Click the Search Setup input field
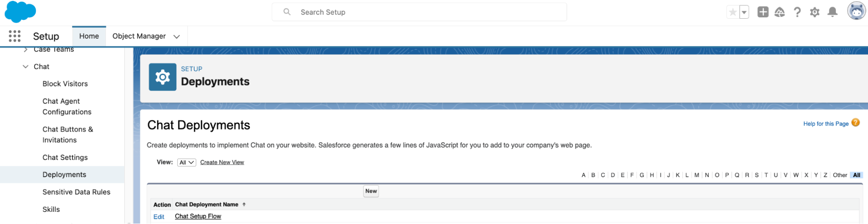 pos(419,12)
